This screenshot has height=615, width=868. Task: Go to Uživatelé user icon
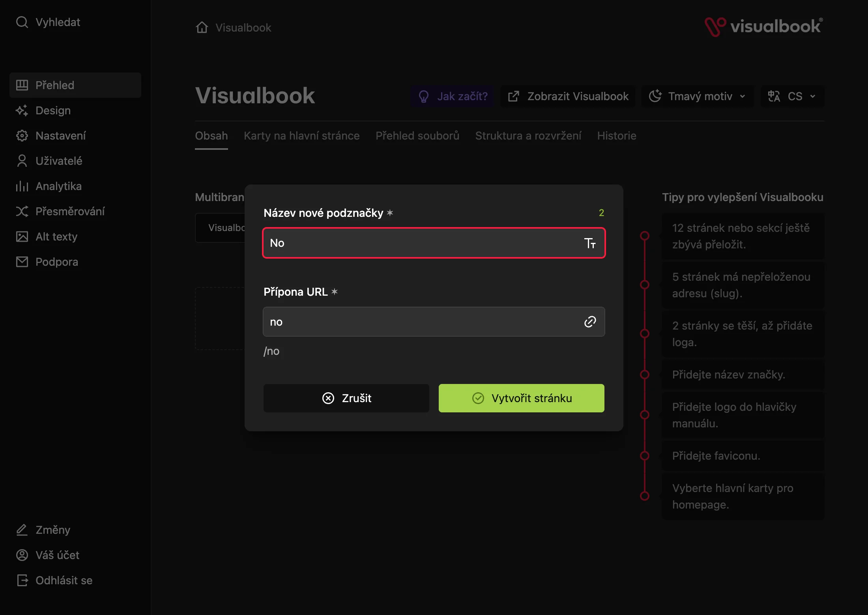pos(22,161)
